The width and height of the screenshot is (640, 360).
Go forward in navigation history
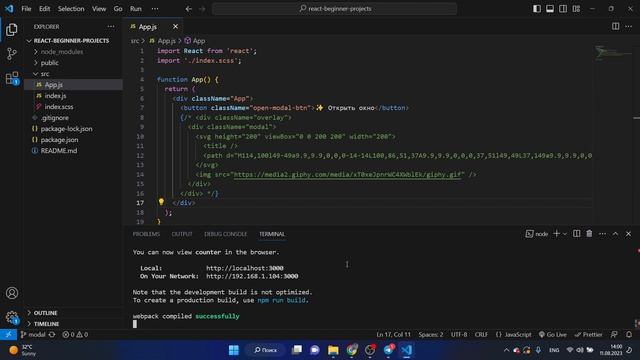(202, 9)
